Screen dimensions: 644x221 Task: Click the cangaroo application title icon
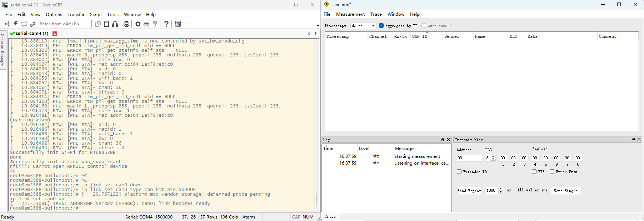[x=326, y=5]
